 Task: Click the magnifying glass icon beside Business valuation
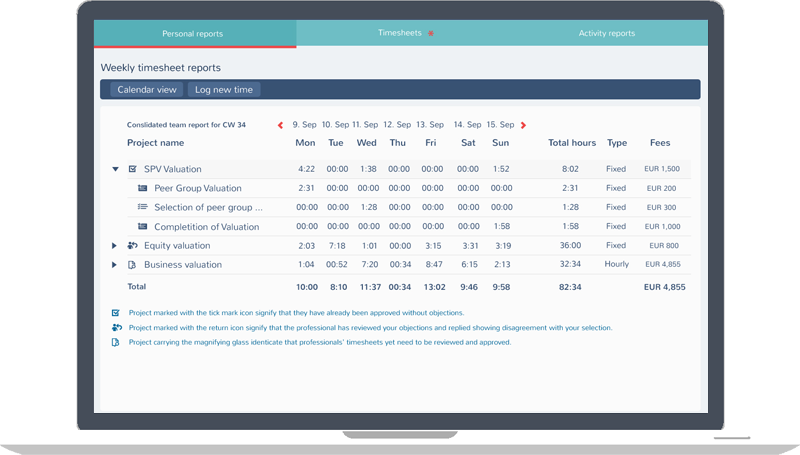click(x=133, y=265)
